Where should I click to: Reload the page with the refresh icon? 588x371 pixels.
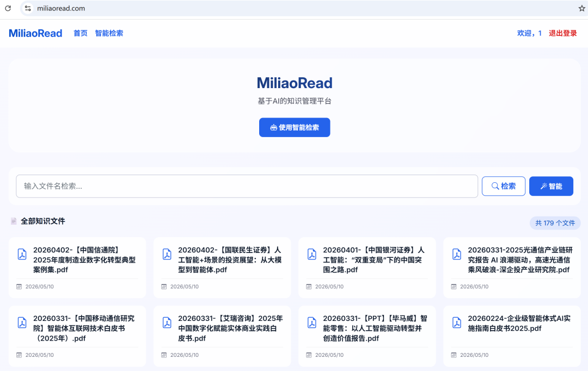tap(8, 8)
